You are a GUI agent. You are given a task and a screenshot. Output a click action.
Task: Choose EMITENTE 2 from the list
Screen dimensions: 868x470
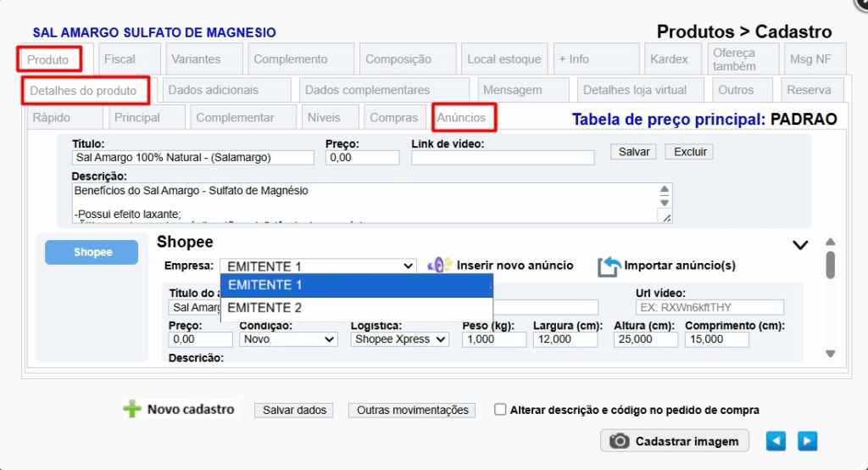click(357, 308)
